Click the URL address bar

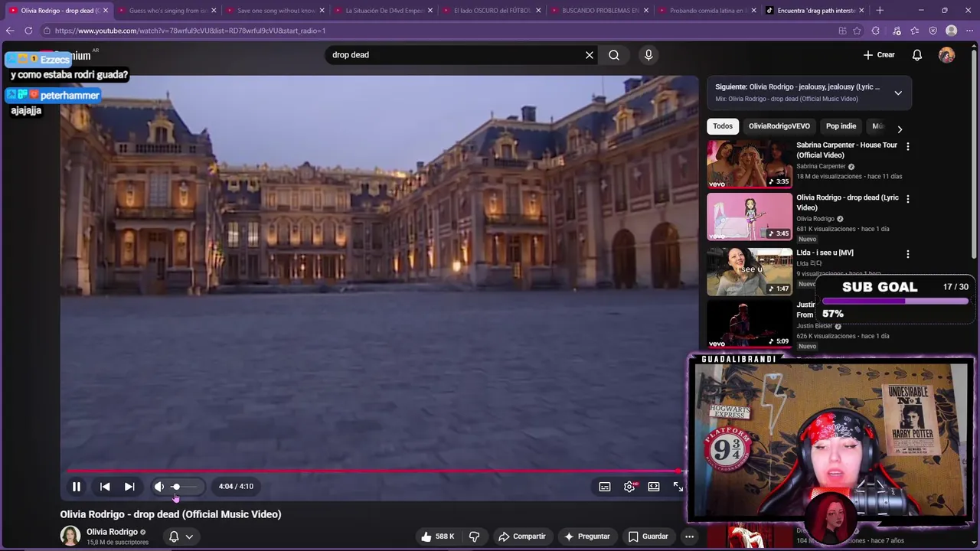[436, 31]
